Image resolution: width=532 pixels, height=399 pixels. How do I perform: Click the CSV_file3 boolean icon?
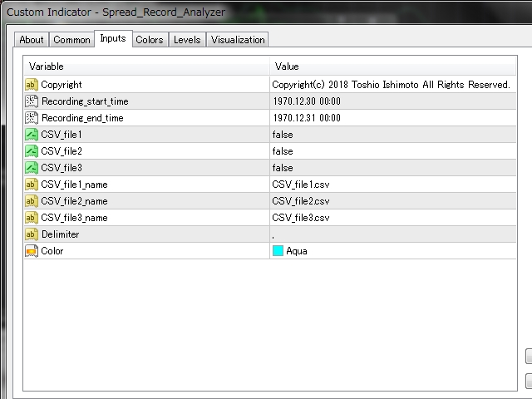(32, 168)
